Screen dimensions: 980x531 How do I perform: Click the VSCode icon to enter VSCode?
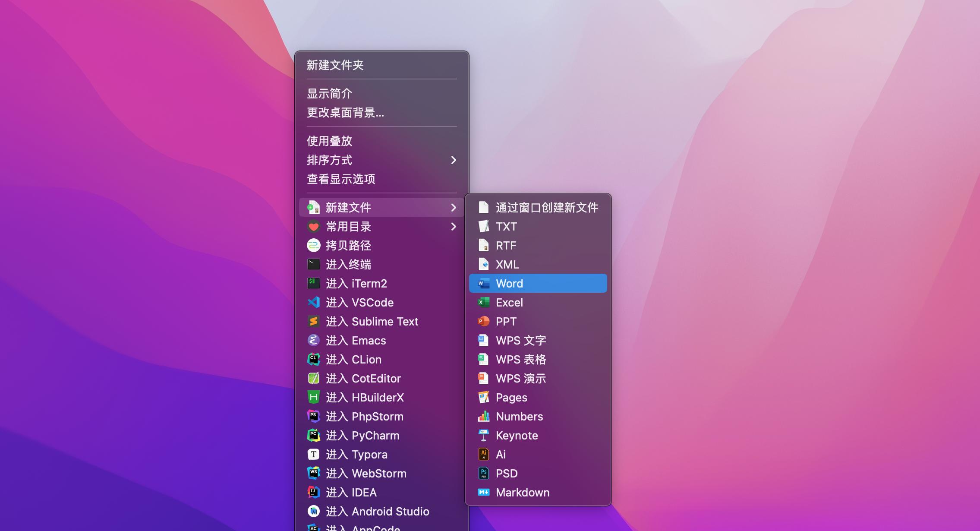click(314, 302)
